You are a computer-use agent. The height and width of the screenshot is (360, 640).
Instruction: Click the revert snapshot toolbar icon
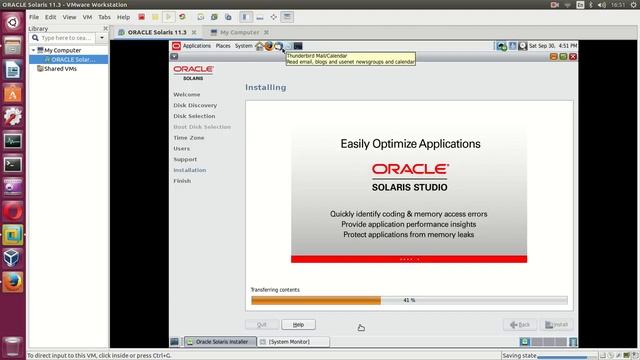pos(214,17)
